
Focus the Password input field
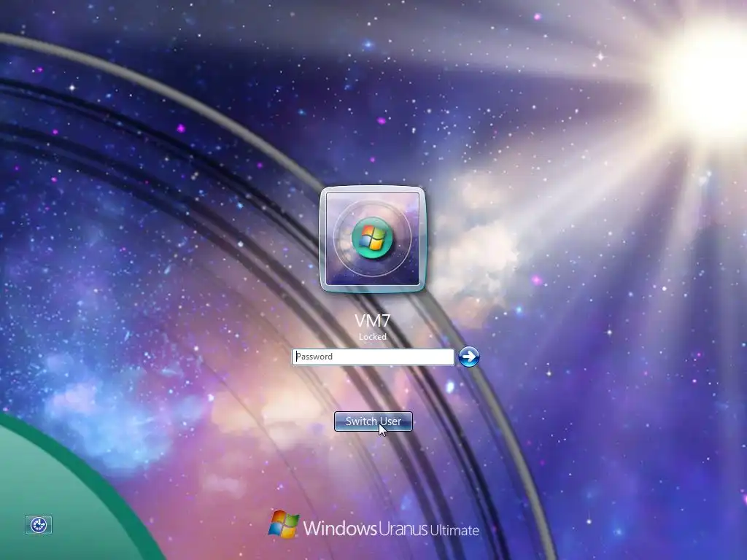pyautogui.click(x=373, y=357)
